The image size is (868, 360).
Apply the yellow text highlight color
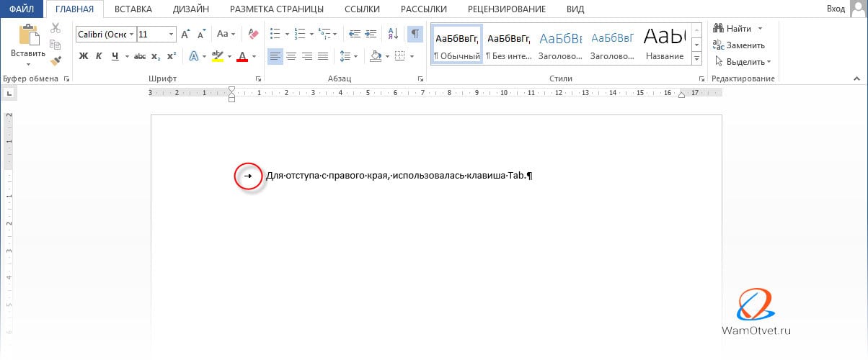point(217,56)
